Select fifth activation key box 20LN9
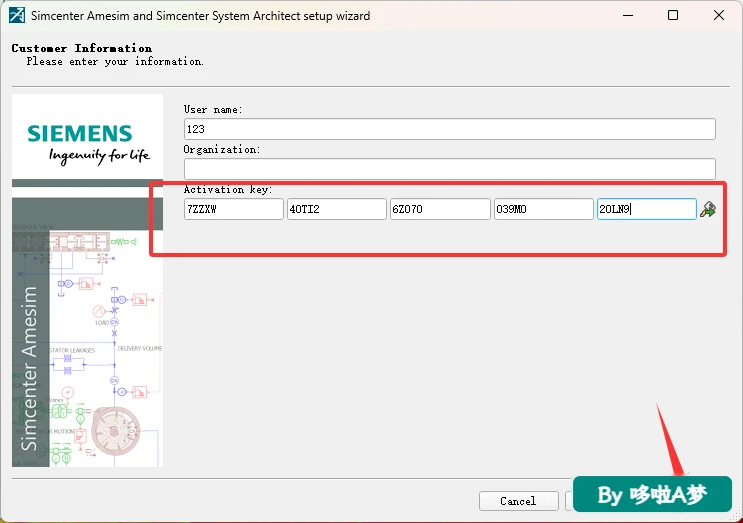Viewport: 743px width, 523px height. pos(647,209)
